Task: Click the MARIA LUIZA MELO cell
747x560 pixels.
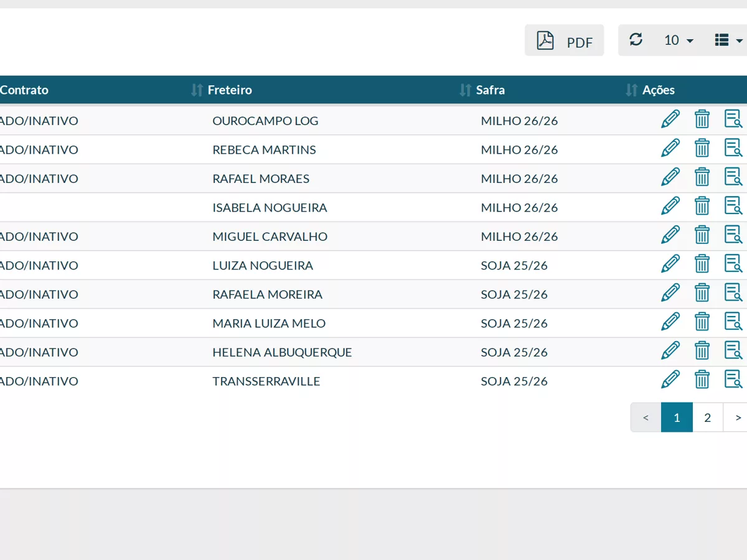Action: click(269, 323)
